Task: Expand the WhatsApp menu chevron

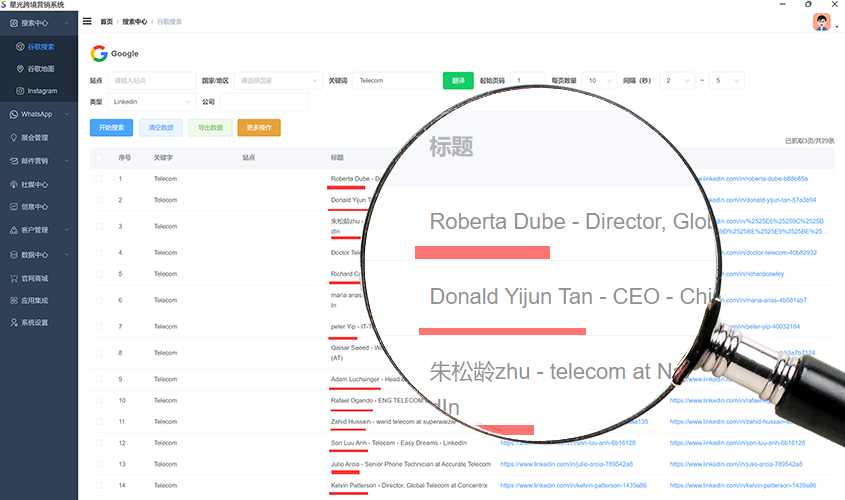Action: (66, 114)
